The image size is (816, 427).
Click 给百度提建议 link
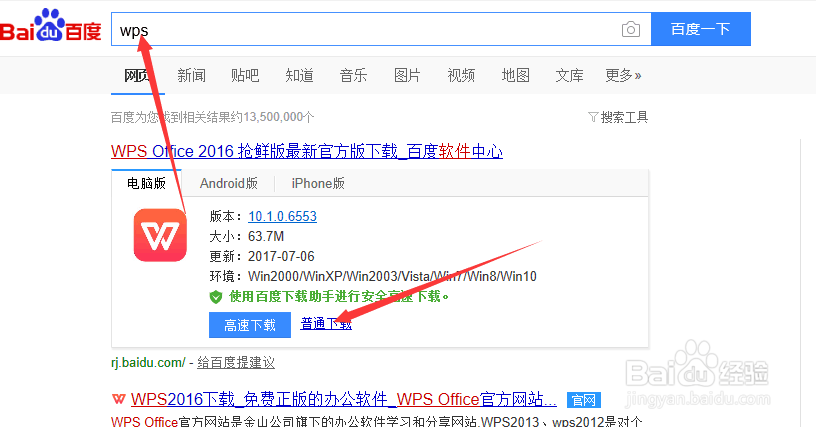pyautogui.click(x=236, y=363)
